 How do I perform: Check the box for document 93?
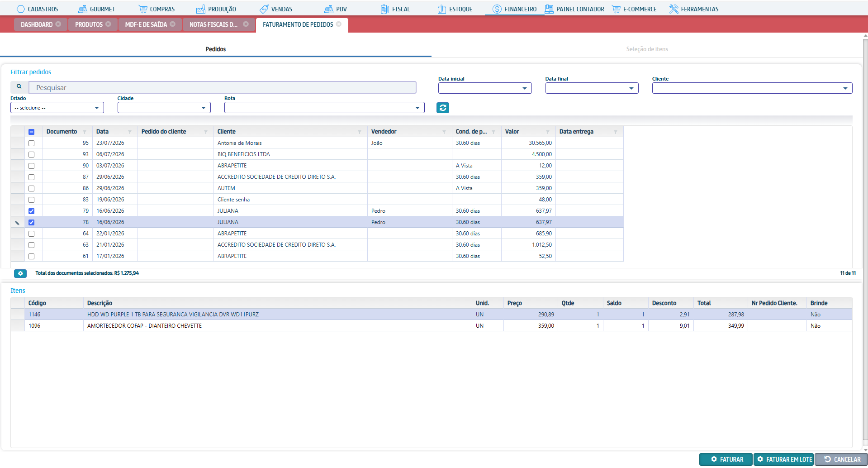pyautogui.click(x=31, y=154)
